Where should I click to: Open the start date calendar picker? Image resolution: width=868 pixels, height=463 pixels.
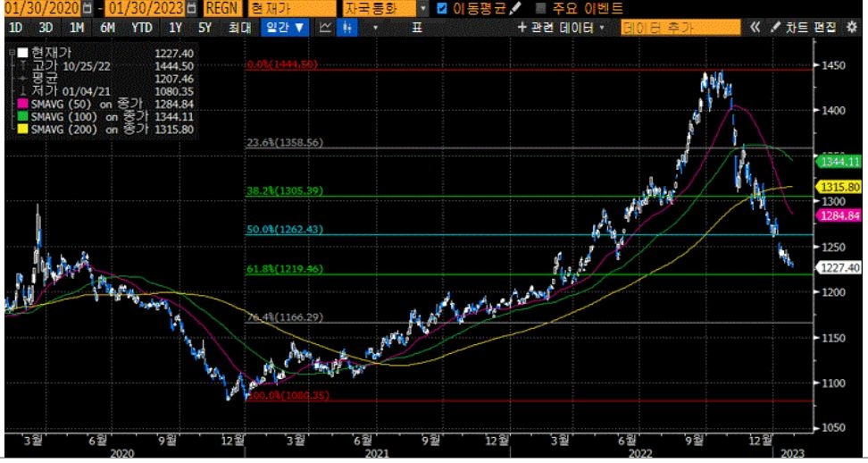coord(86,8)
